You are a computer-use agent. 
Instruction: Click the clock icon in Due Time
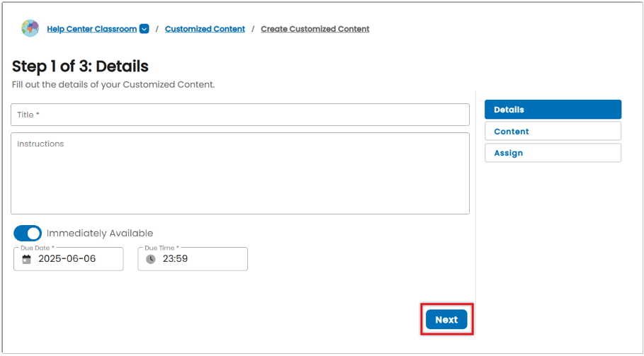tap(151, 259)
